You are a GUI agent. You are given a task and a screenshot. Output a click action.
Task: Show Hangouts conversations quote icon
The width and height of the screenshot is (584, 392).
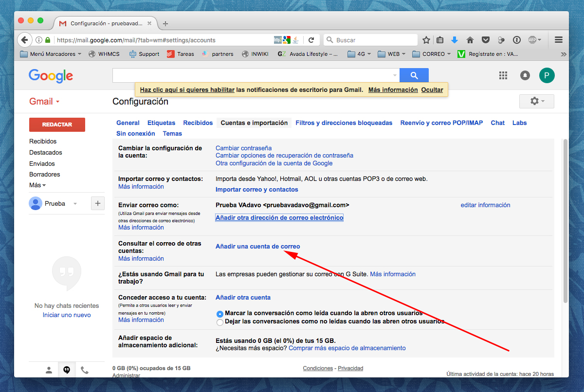tap(67, 370)
